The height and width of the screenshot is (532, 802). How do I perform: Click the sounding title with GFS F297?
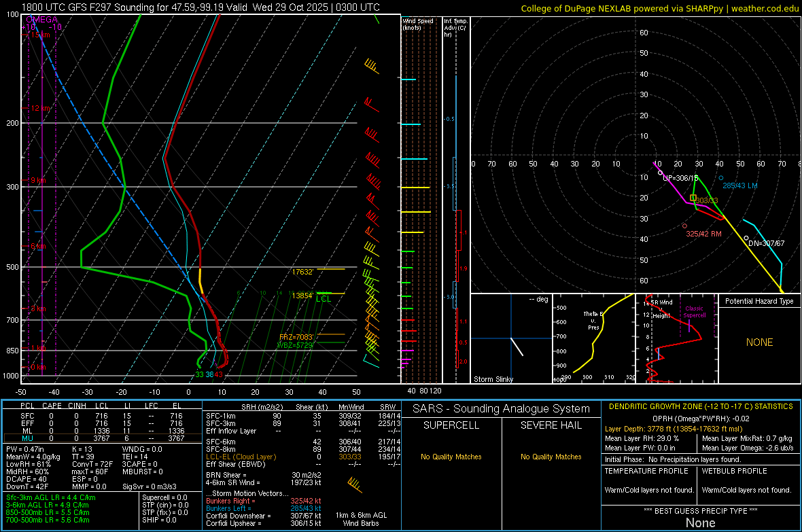click(x=201, y=7)
